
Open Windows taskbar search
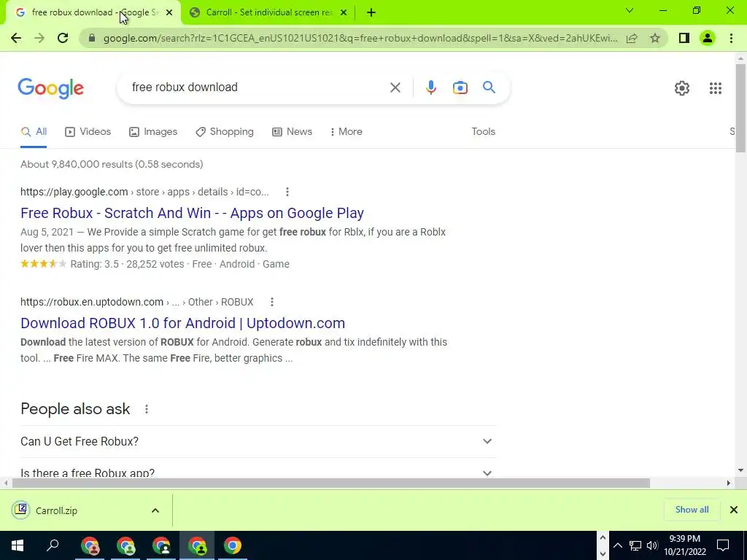pos(53,545)
